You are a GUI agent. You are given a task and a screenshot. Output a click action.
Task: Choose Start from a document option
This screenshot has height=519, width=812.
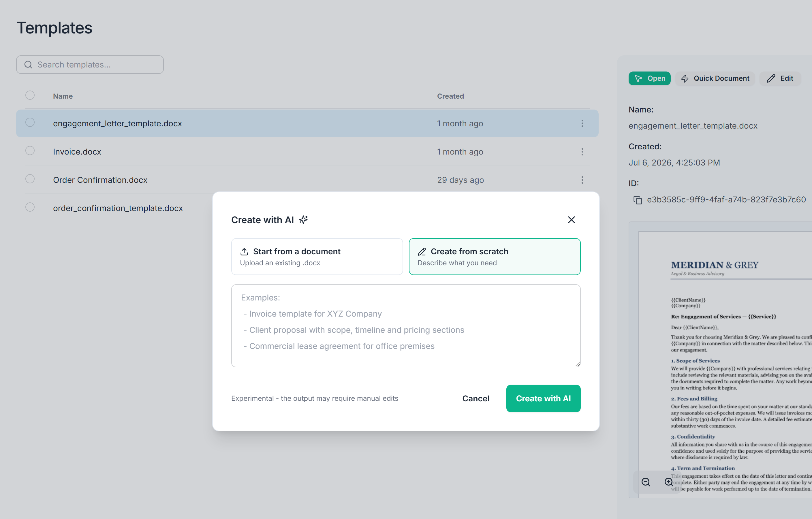317,257
